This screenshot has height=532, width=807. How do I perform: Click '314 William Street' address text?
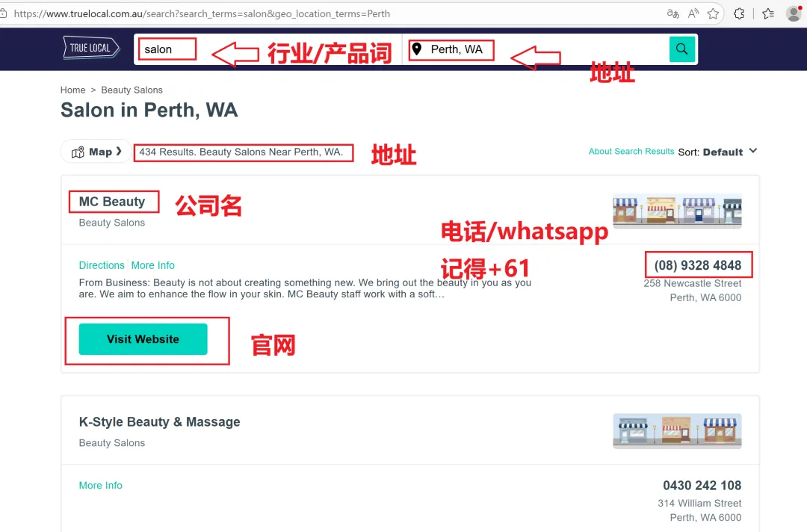point(699,503)
